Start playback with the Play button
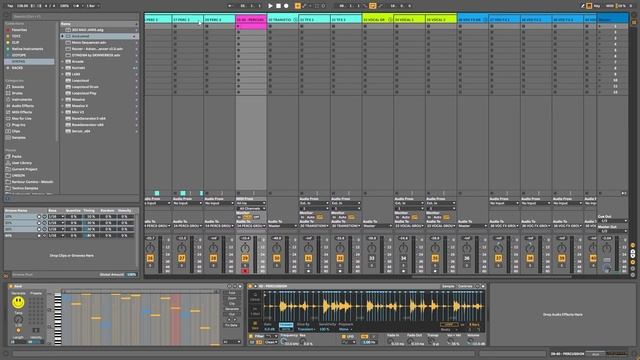This screenshot has height=360, width=640. pos(270,6)
